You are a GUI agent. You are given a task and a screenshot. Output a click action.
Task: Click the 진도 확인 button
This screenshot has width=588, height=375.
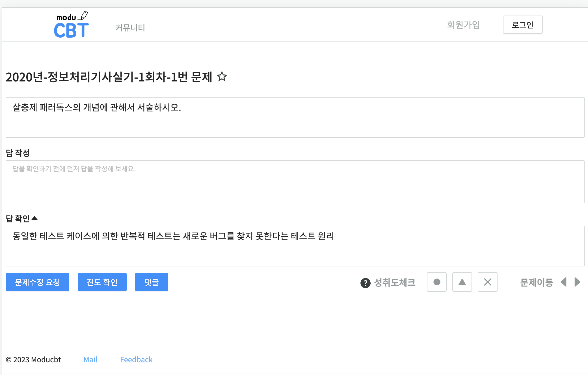102,282
